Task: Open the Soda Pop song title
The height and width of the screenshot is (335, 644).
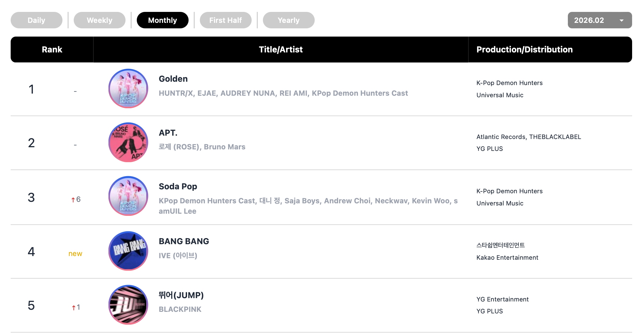Action: click(178, 187)
